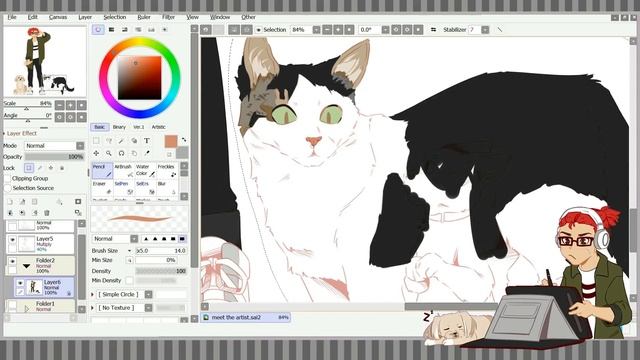Expand the Simple Circle settings triangle

(93, 294)
